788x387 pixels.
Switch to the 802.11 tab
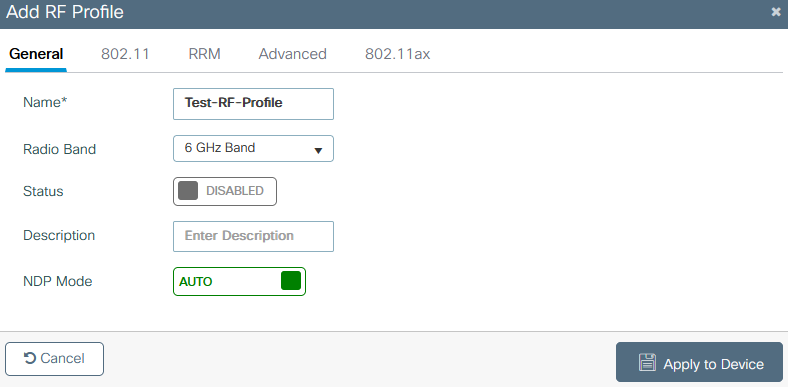coord(125,54)
